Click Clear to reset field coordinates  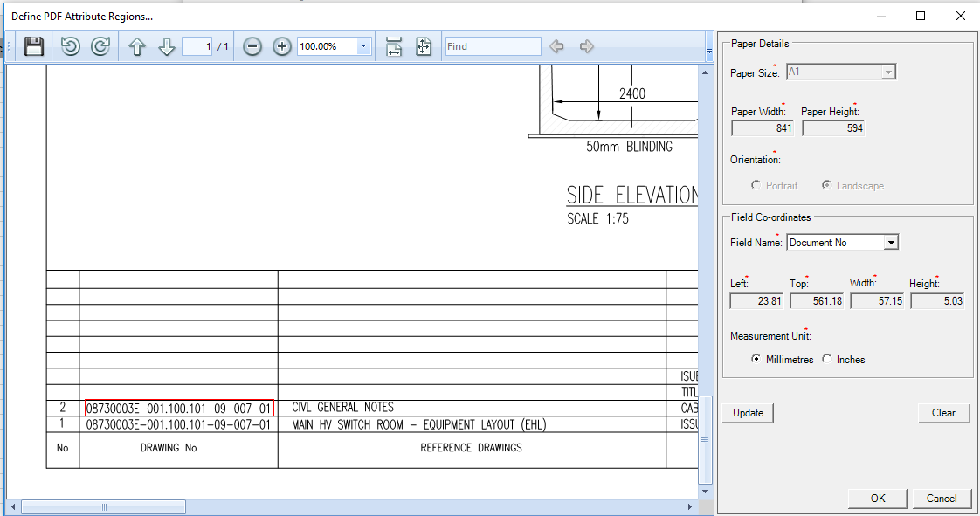(x=943, y=412)
